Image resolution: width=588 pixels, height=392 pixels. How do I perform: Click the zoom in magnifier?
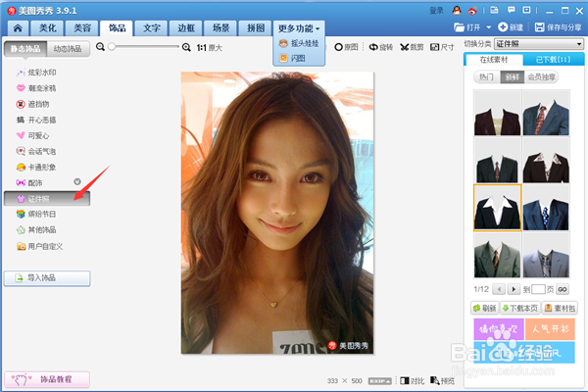point(186,47)
